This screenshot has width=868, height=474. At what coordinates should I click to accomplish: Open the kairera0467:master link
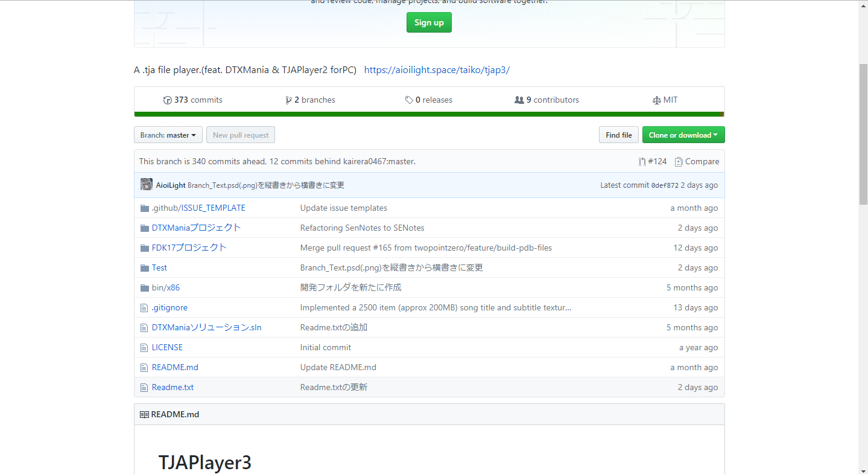click(379, 161)
